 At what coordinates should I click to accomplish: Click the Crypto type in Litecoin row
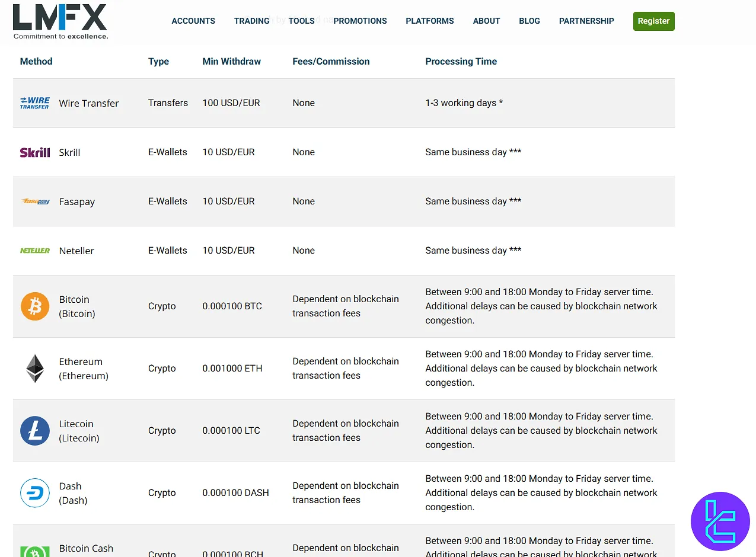pos(162,431)
